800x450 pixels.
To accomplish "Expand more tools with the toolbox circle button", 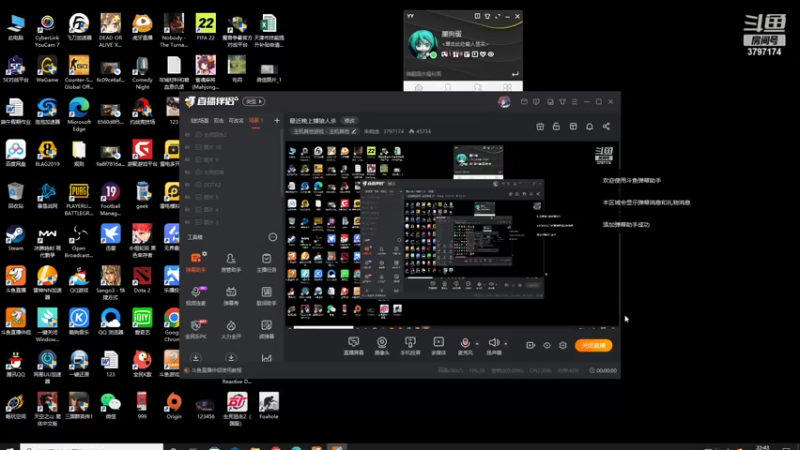I will pos(272,237).
